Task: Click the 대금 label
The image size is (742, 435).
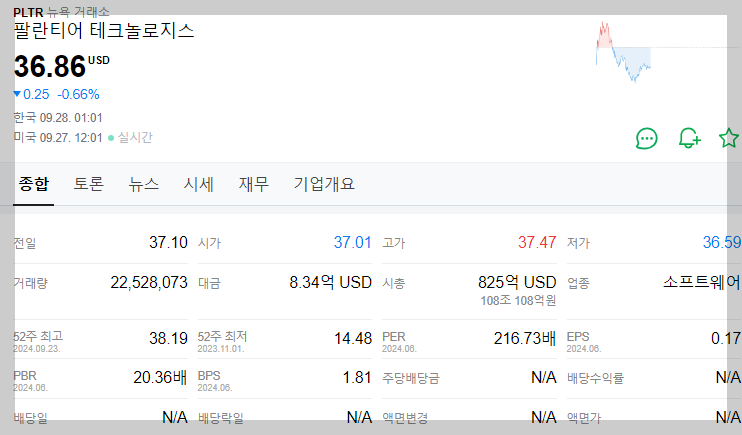Action: [x=209, y=284]
